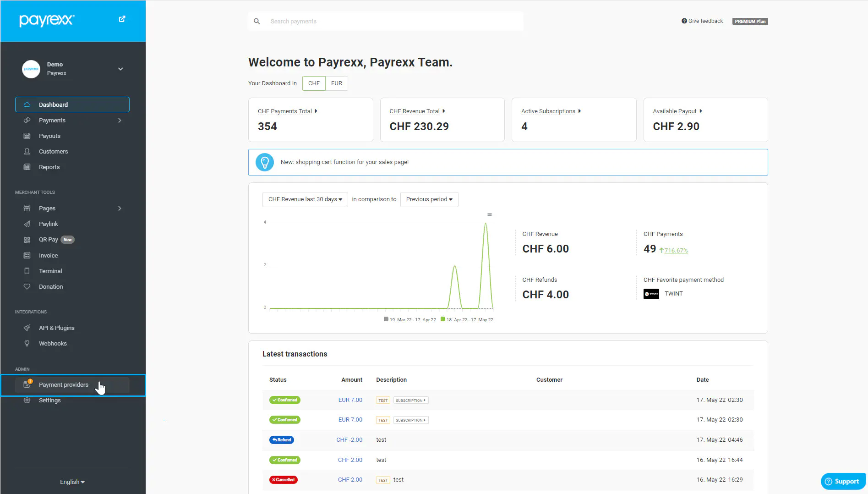Toggle the grey previous period legend series

(x=386, y=319)
